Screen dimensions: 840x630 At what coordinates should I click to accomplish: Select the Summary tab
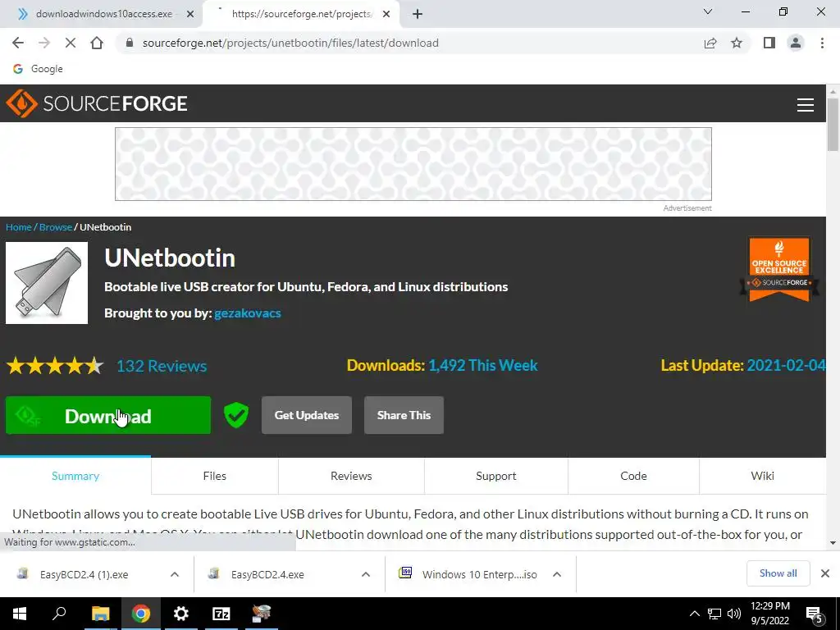[75, 476]
